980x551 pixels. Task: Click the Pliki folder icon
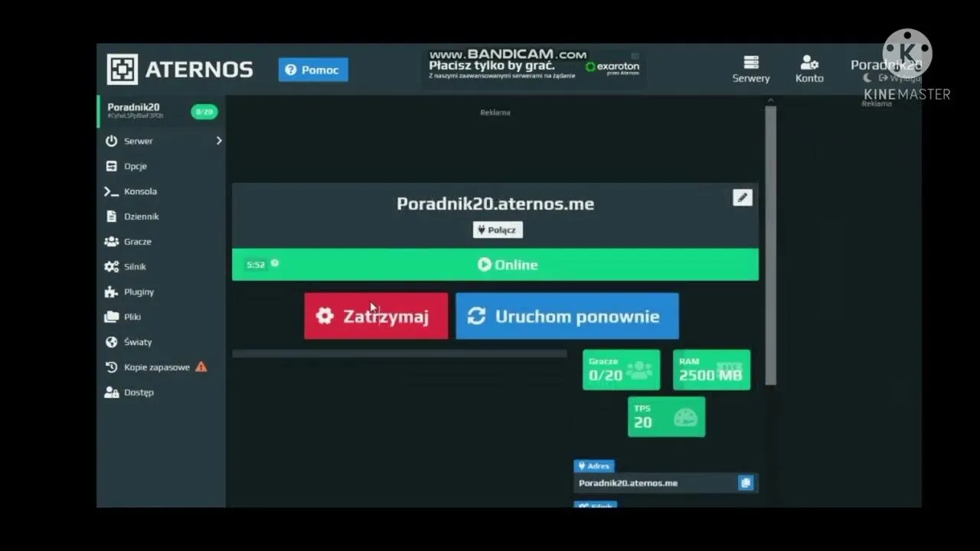point(112,317)
